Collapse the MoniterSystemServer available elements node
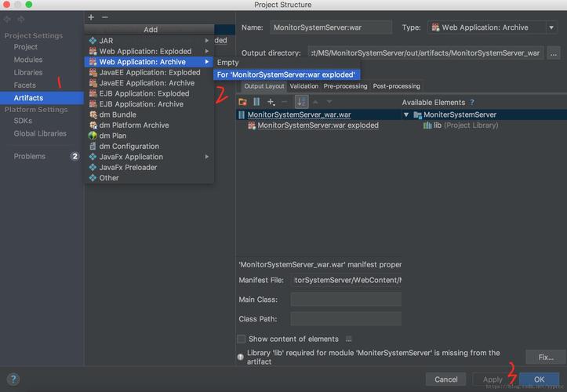 tap(406, 114)
